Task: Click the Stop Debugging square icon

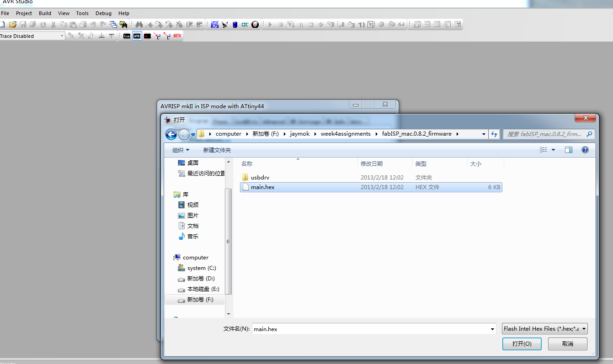Action: click(x=280, y=24)
